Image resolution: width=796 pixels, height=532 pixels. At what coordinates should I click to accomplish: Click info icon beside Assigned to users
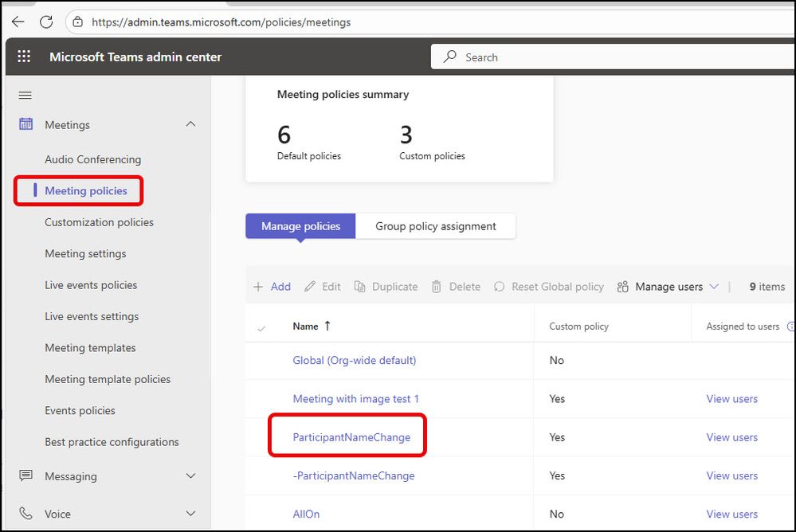[791, 327]
